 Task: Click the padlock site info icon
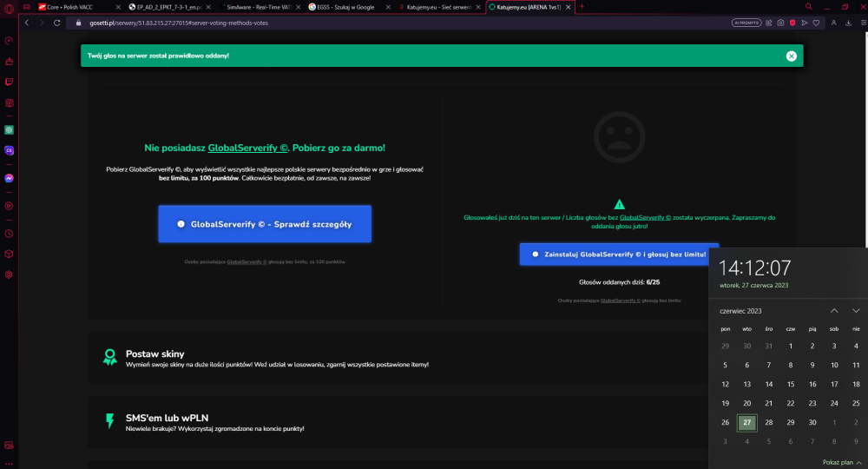pos(78,23)
